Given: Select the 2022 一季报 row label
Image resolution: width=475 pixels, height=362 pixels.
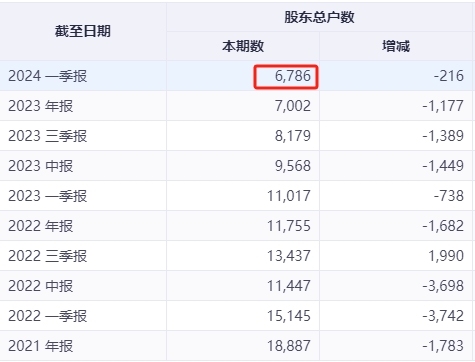Looking at the screenshot, I should point(48,316).
